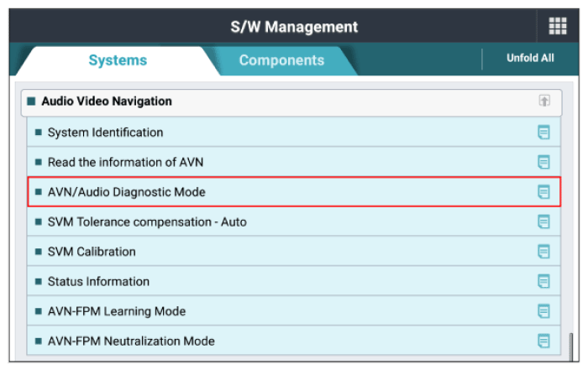
Task: Open the grid menu icon in header
Action: pyautogui.click(x=557, y=26)
